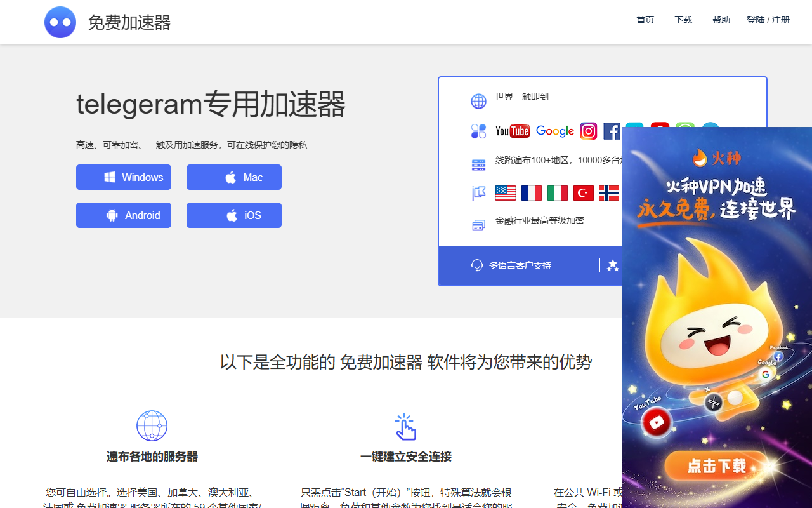Click the 免费加速器 site title
The height and width of the screenshot is (508, 812).
click(x=129, y=22)
